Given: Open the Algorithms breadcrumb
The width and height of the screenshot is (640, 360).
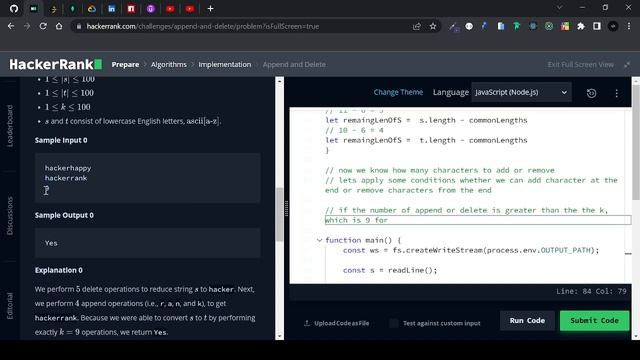Looking at the screenshot, I should (169, 64).
